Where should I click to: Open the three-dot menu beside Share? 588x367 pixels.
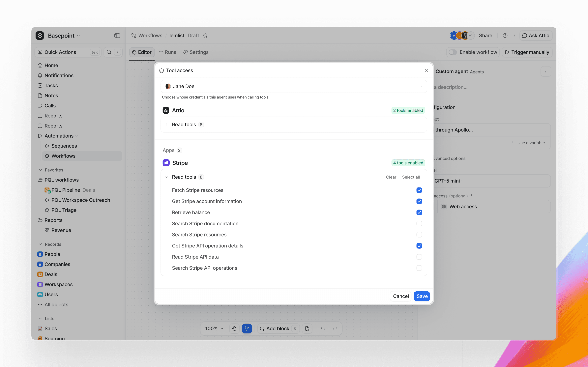[515, 35]
